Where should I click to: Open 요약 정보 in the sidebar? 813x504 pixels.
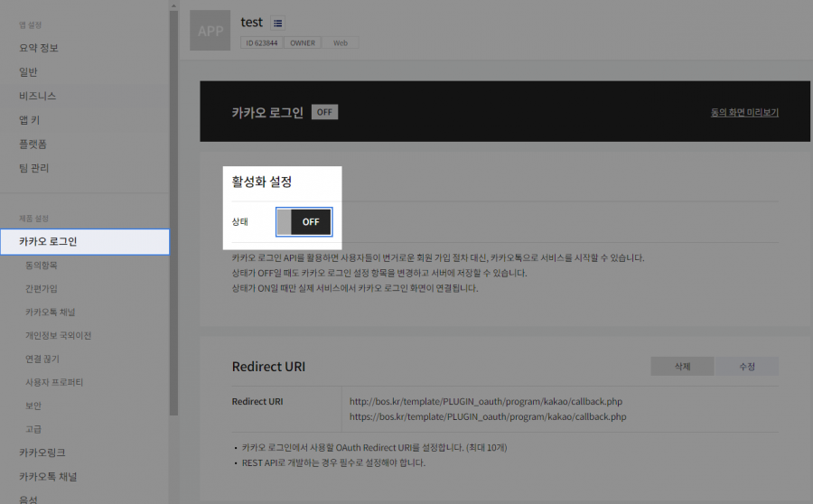coord(39,48)
